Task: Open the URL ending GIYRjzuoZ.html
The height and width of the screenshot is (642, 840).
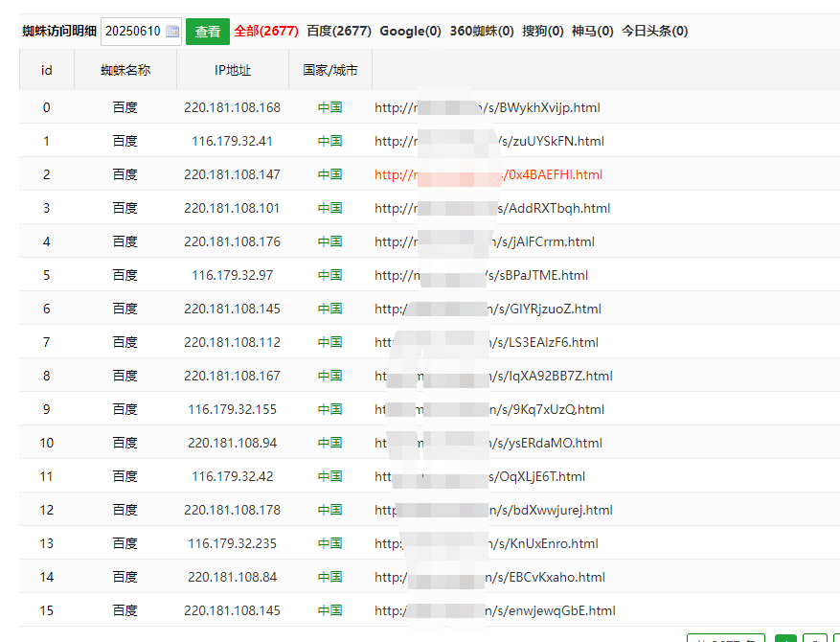Action: click(488, 310)
